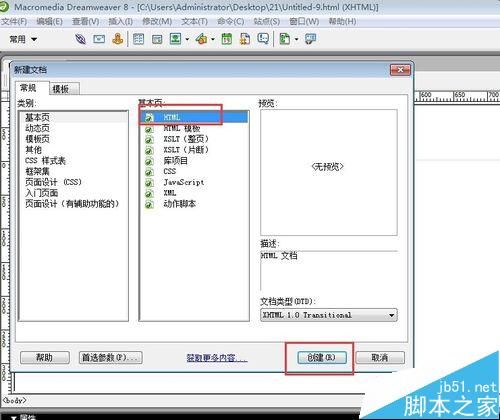
Task: Open the 命令(C) menu
Action: (231, 22)
